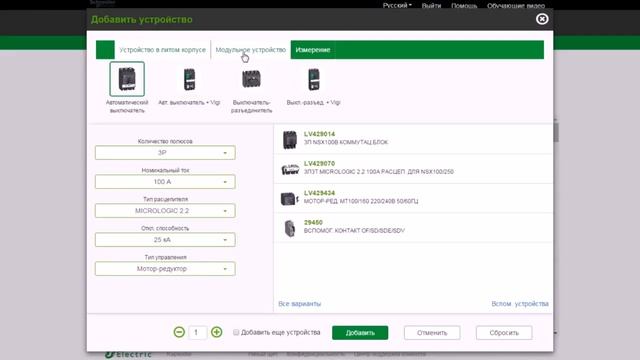Select Авт. выключатель + Vigi device icon
Viewport: 640px width, 360px height.
tap(189, 79)
